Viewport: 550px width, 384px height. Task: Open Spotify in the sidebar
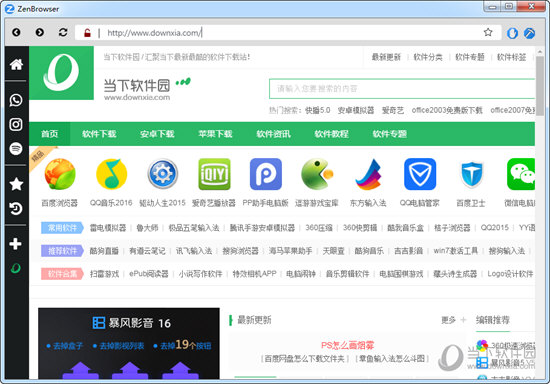coord(16,149)
